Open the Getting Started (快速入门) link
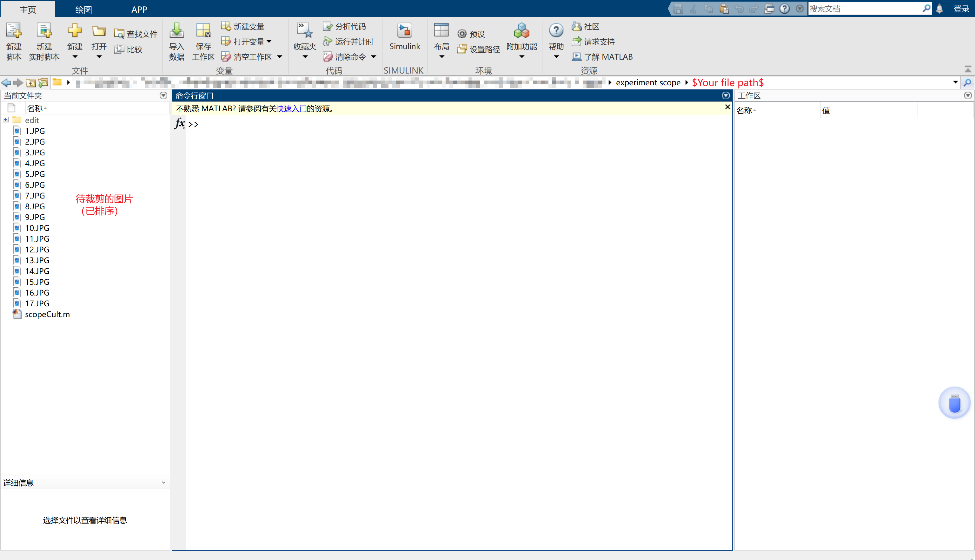The image size is (975, 560). (291, 109)
